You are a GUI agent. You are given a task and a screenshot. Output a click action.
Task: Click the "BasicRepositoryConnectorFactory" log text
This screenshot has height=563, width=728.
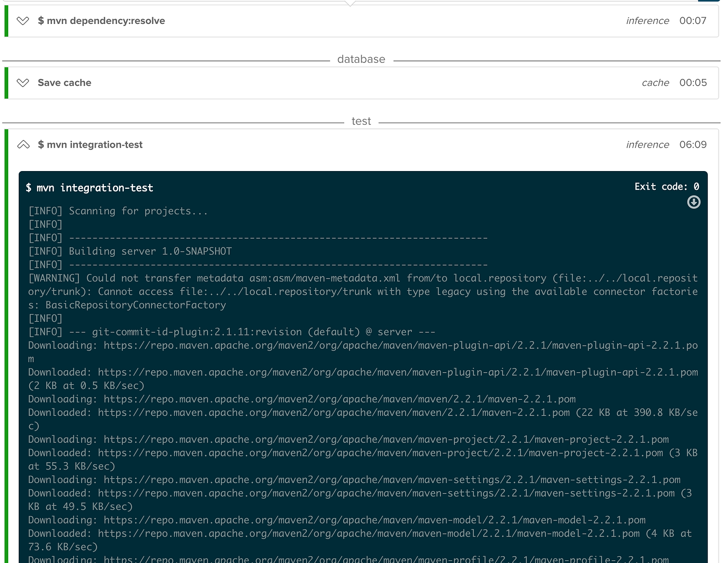pyautogui.click(x=136, y=305)
